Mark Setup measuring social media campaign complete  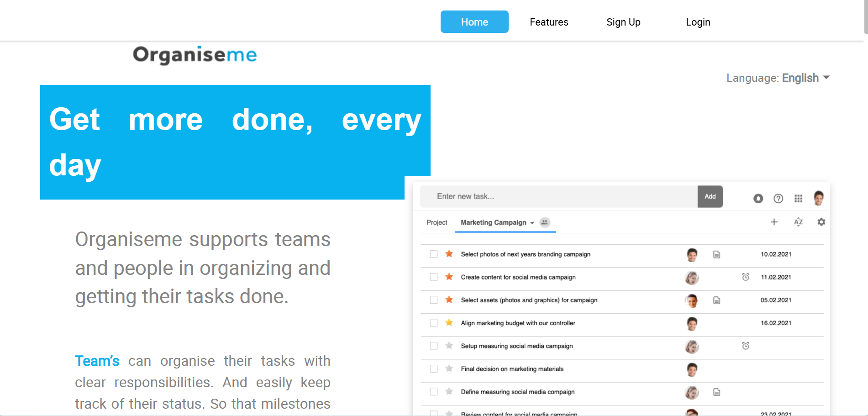433,346
